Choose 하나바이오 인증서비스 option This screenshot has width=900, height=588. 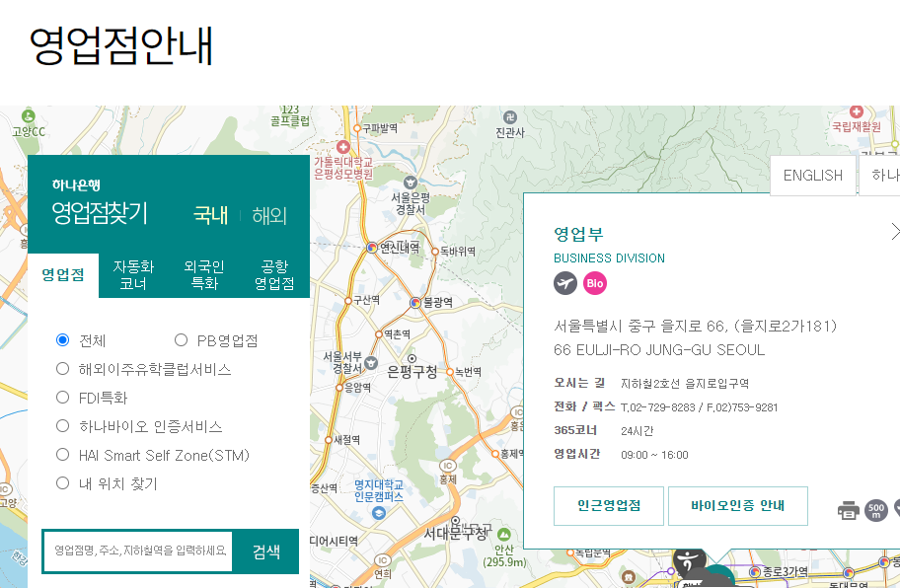[x=62, y=425]
